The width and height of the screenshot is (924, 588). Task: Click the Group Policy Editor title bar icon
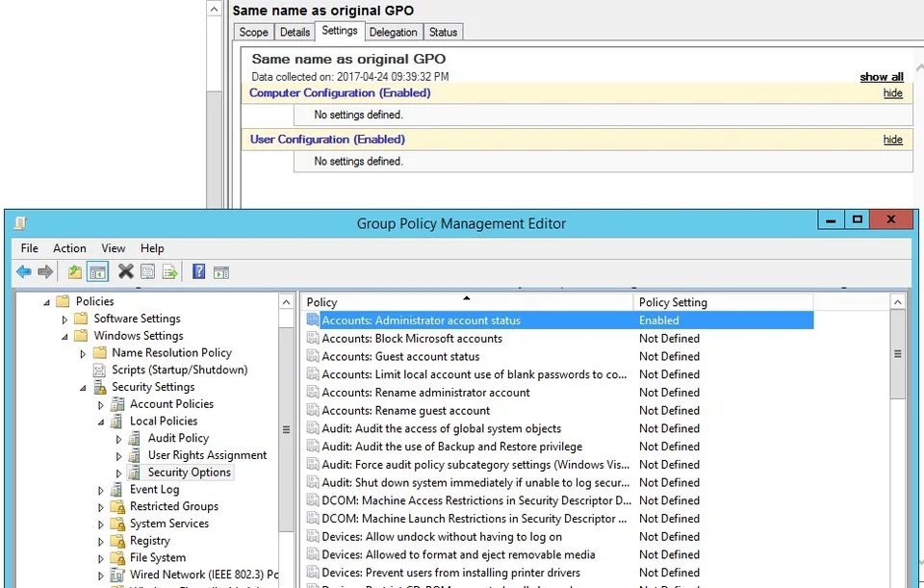coord(20,224)
